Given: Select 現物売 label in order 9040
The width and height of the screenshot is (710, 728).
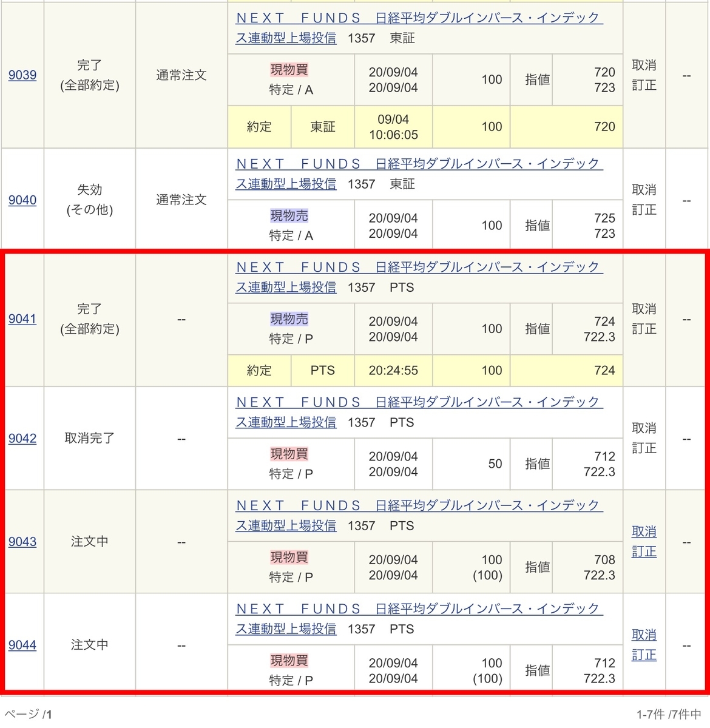Looking at the screenshot, I should (289, 216).
